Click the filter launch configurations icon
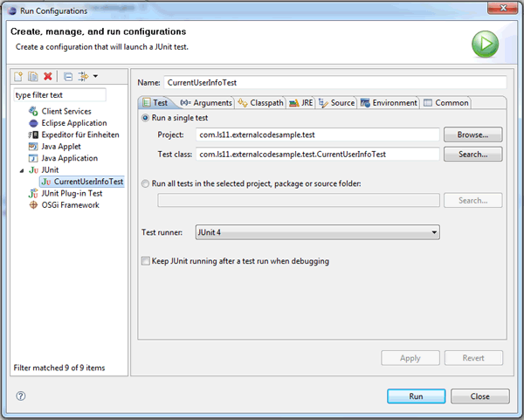 (x=83, y=77)
